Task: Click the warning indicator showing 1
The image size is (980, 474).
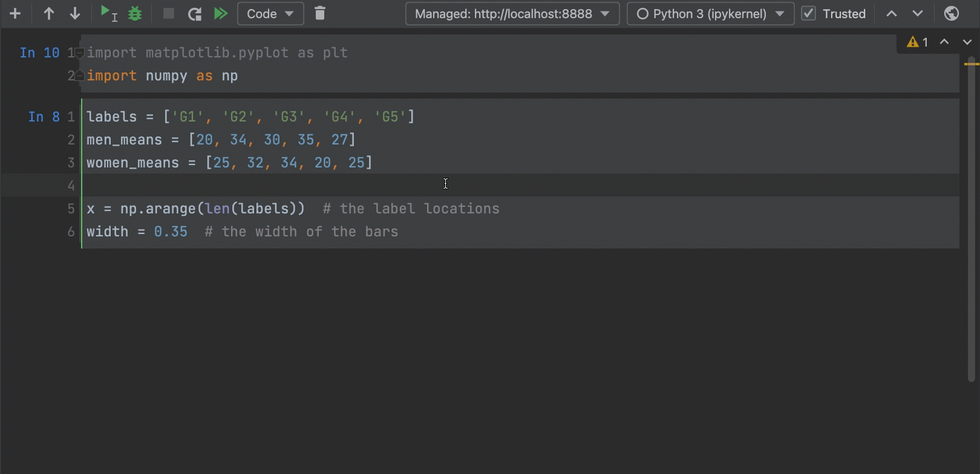Action: coord(917,42)
